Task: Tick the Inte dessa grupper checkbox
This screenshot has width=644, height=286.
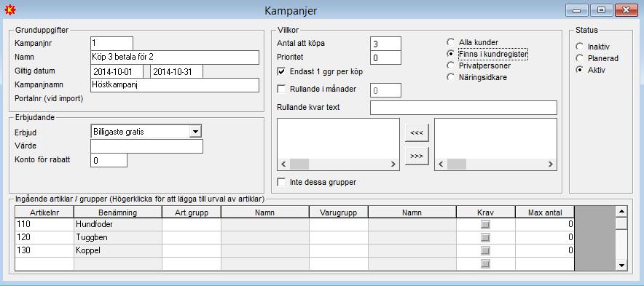Action: 281,182
